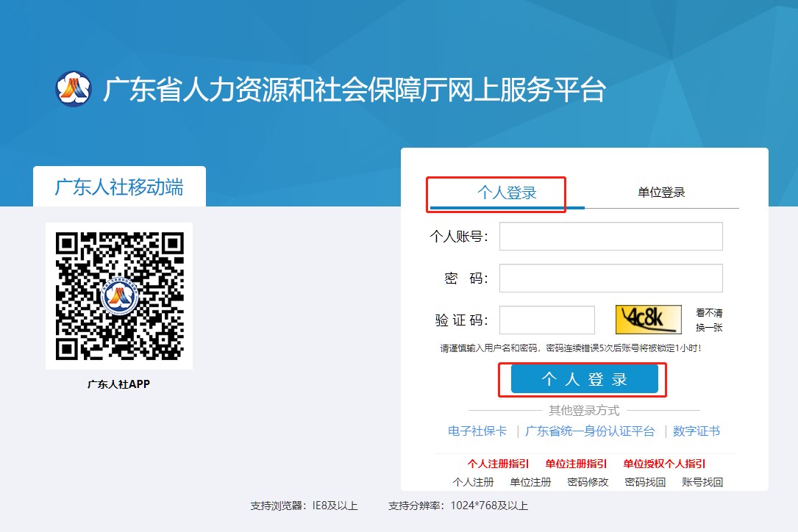798x532 pixels.
Task: Click the captcha image showing 4c8k
Action: (x=647, y=317)
